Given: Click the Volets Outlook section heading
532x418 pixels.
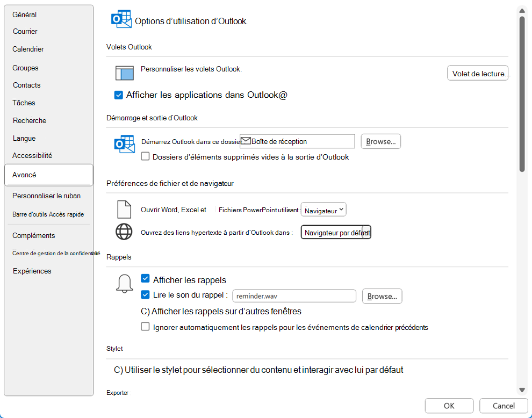Looking at the screenshot, I should 129,47.
